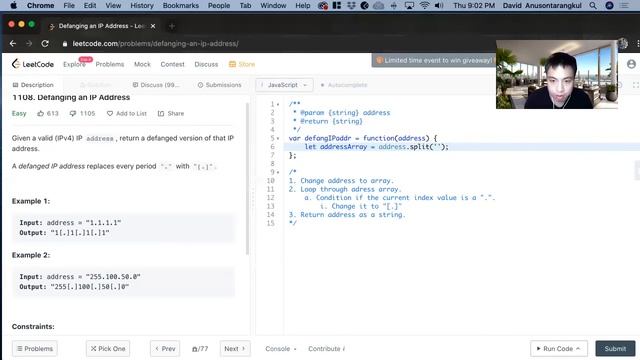This screenshot has height=360, width=640.
Task: Expand the Run Code options arrow
Action: coord(578,349)
